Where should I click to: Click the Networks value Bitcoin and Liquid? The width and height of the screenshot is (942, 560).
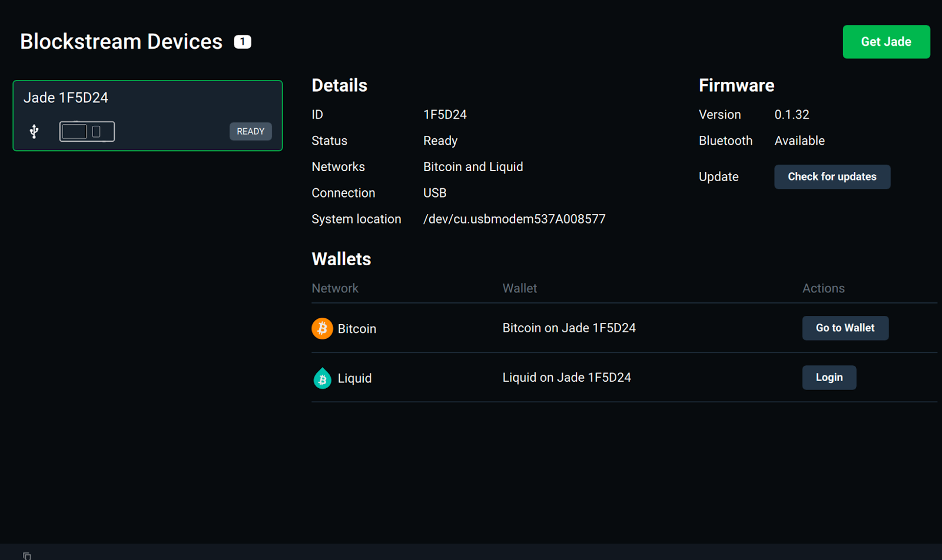tap(473, 167)
